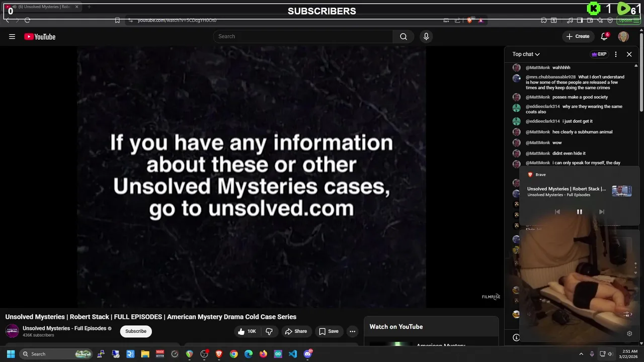The height and width of the screenshot is (362, 644).
Task: Open Brave Shields lion icon
Action: (469, 20)
